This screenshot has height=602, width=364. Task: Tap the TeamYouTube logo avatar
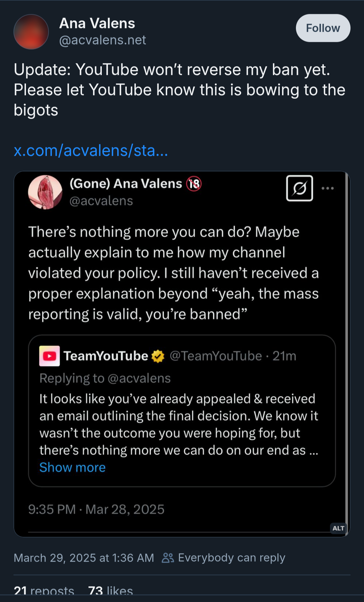click(x=50, y=356)
